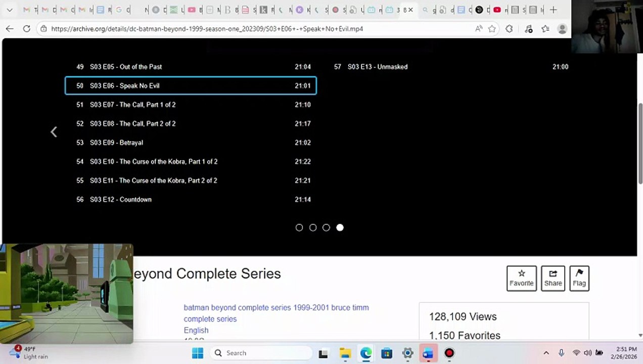Open the red recorder app on taskbar
643x364 pixels.
449,353
